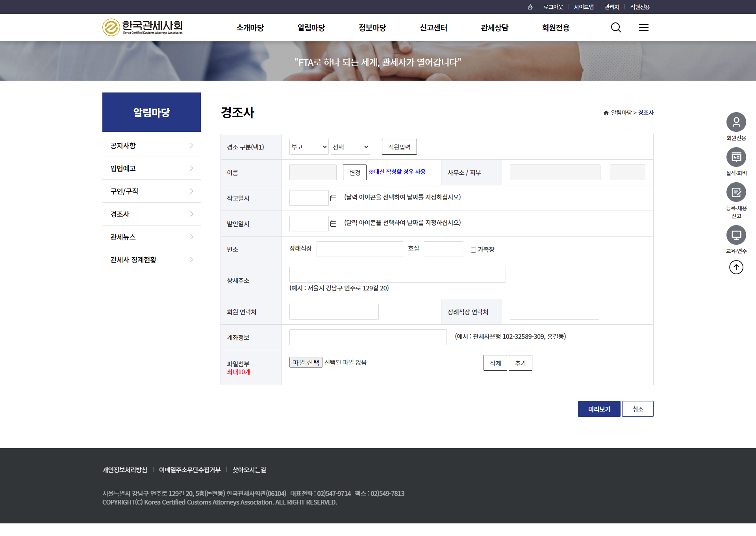Open the 개인정보처리방침 footer link

124,470
